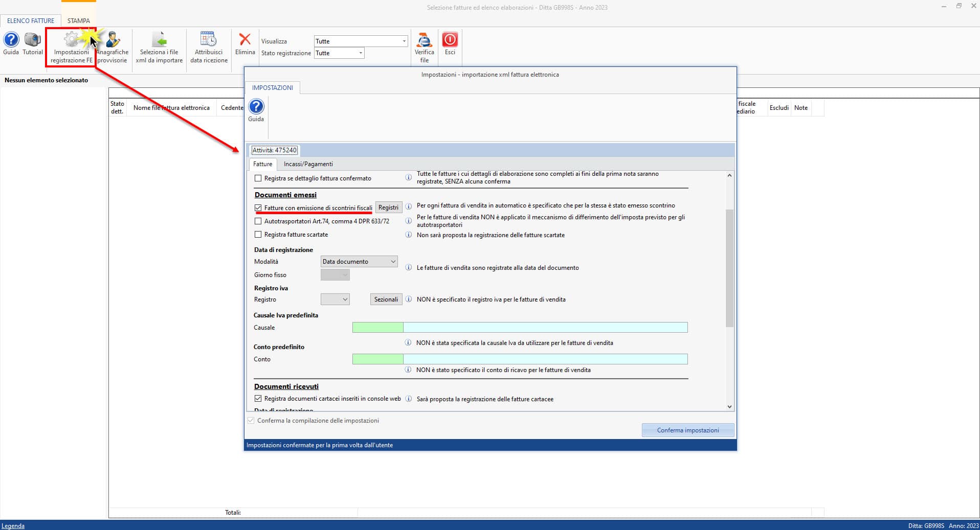This screenshot has height=530, width=980.
Task: Open Attribuisci data ricezione calendar icon
Action: pyautogui.click(x=209, y=40)
